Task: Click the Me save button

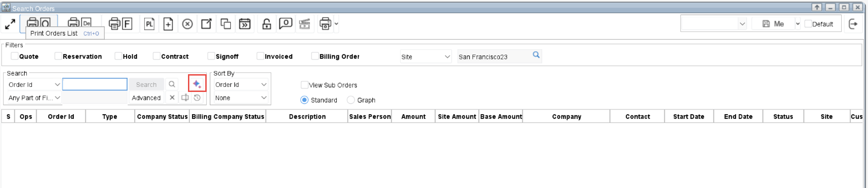Action: click(773, 24)
